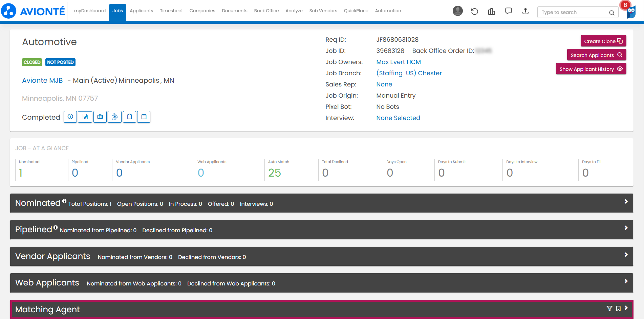Click the Show Applicant History button
This screenshot has width=644, height=319.
591,69
